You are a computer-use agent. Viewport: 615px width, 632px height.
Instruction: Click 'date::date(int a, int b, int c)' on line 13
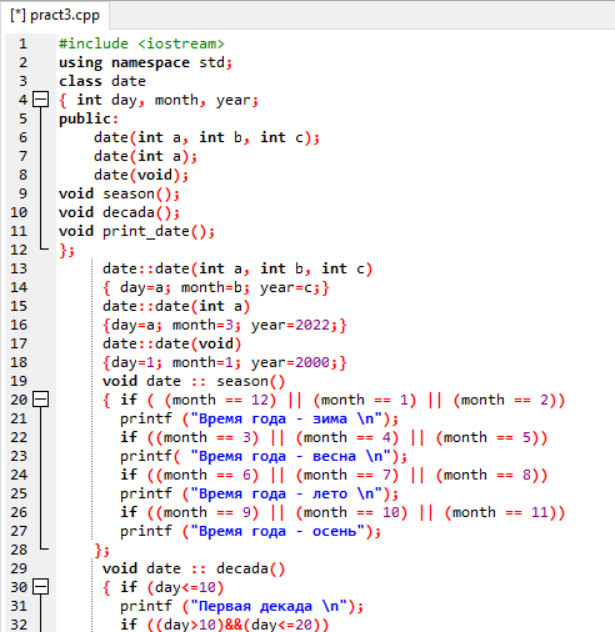(x=237, y=268)
